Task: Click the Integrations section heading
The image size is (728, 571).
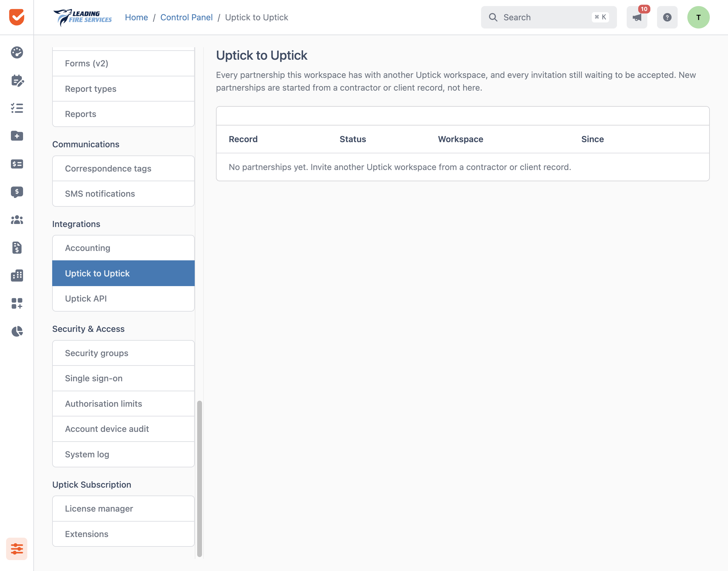Action: pos(76,224)
